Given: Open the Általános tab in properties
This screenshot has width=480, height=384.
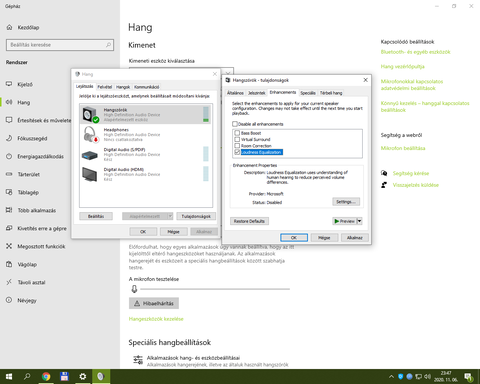Looking at the screenshot, I should 235,93.
